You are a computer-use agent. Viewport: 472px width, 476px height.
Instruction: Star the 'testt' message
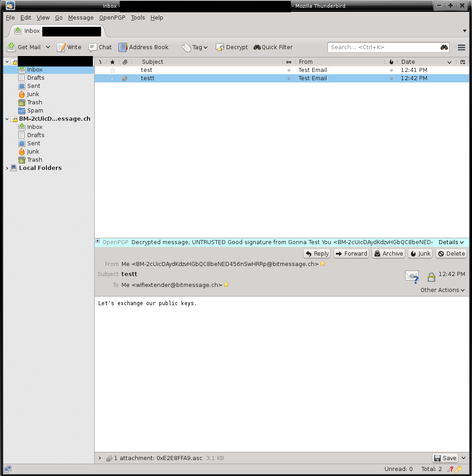pos(112,78)
